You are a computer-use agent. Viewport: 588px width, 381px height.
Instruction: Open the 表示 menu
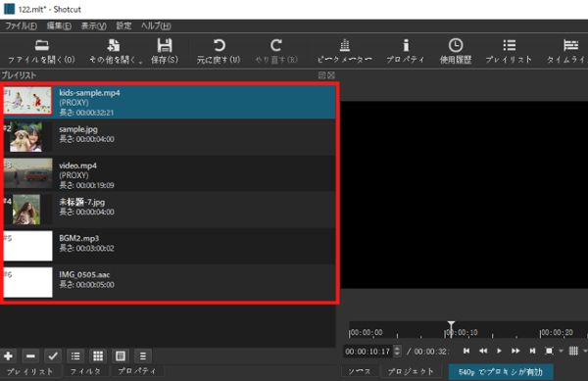(94, 25)
